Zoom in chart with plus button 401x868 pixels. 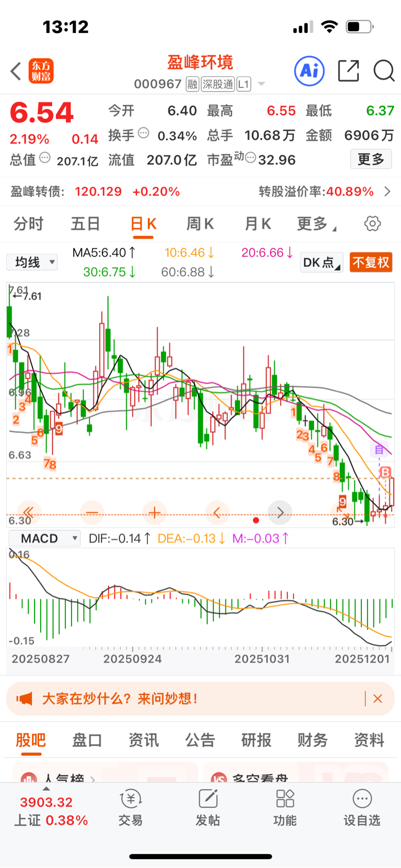(x=155, y=513)
